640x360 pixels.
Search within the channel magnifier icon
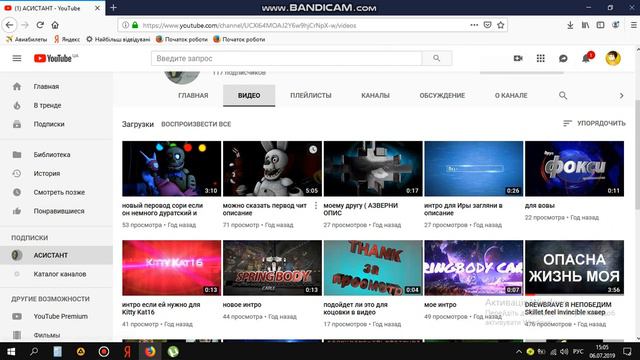point(563,96)
